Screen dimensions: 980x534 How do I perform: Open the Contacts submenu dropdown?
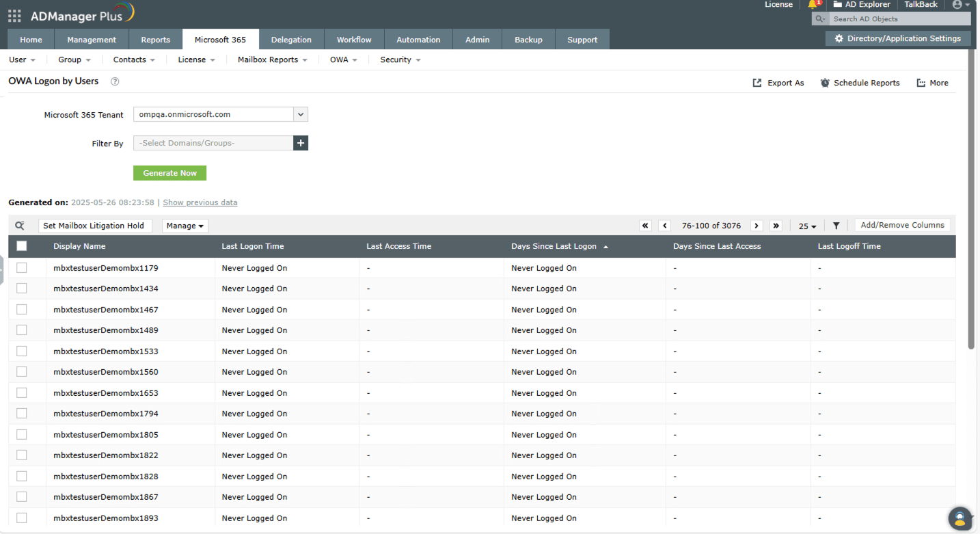(x=134, y=60)
